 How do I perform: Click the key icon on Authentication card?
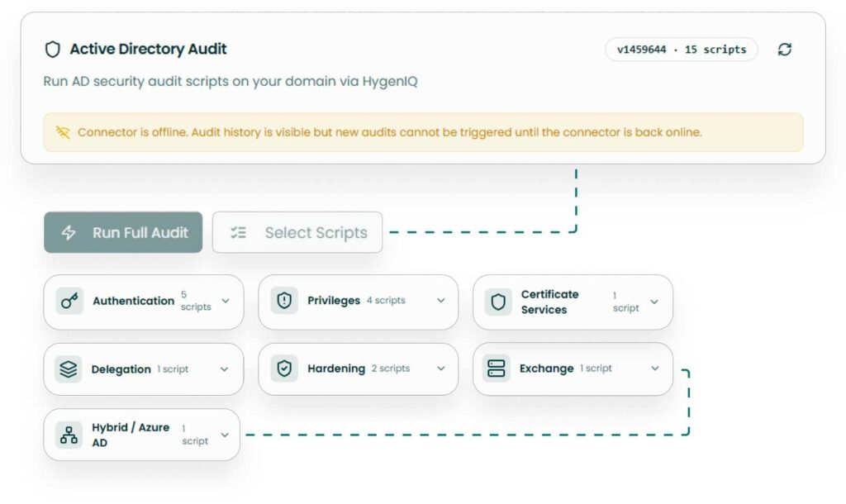tap(69, 301)
